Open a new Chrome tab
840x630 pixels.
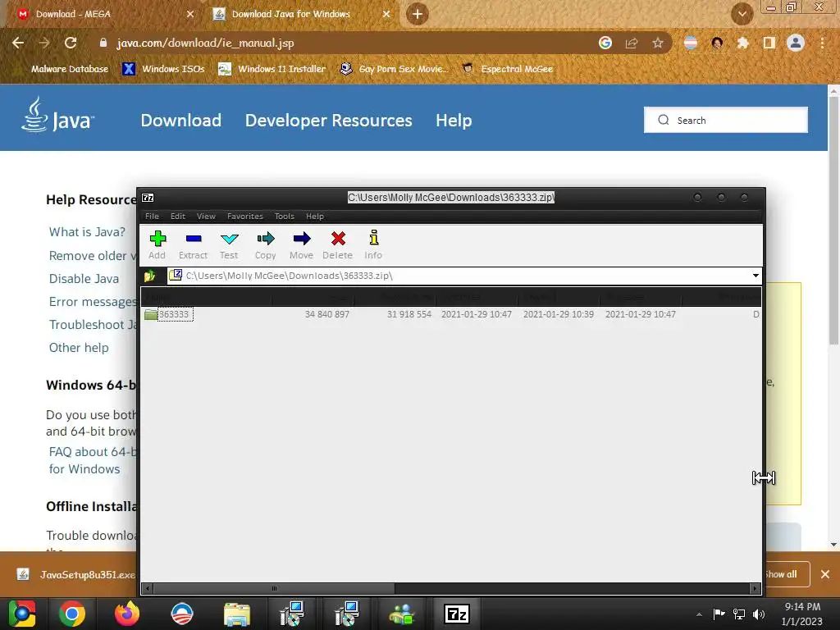click(418, 14)
